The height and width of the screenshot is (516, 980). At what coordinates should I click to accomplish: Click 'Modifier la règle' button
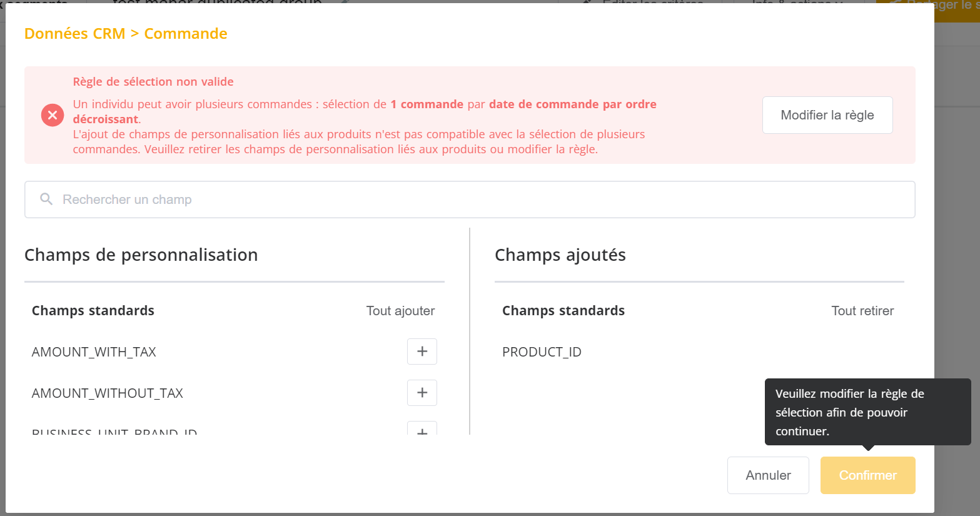click(827, 115)
